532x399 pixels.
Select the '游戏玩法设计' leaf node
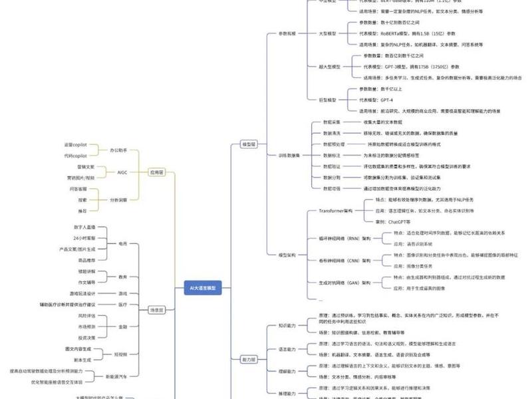pyautogui.click(x=82, y=293)
